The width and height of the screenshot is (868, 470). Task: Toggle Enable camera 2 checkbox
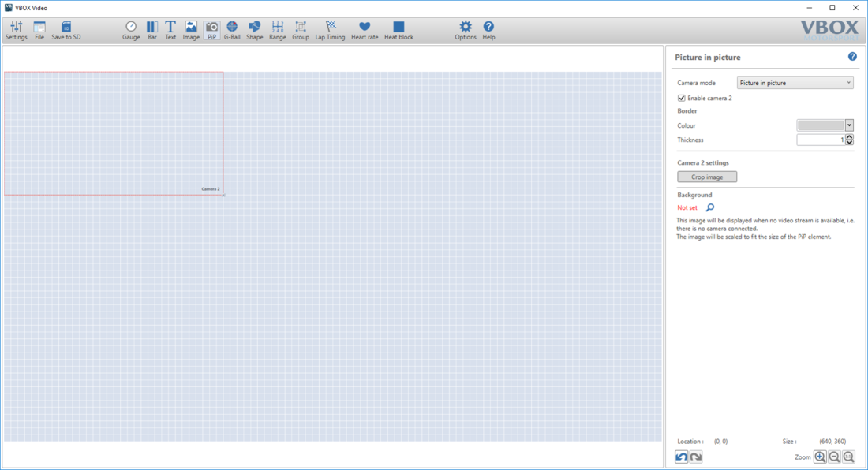(x=682, y=98)
